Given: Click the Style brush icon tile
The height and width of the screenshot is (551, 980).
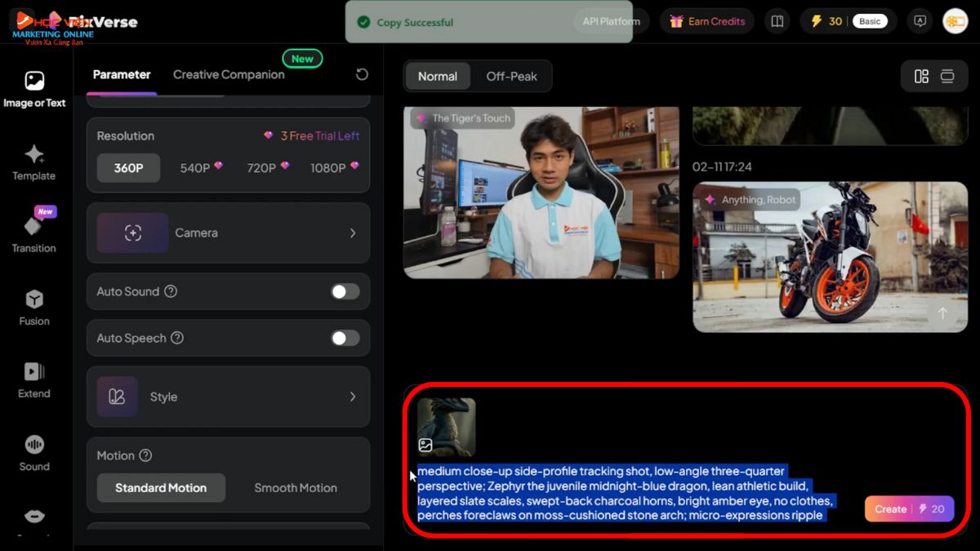Looking at the screenshot, I should 117,397.
